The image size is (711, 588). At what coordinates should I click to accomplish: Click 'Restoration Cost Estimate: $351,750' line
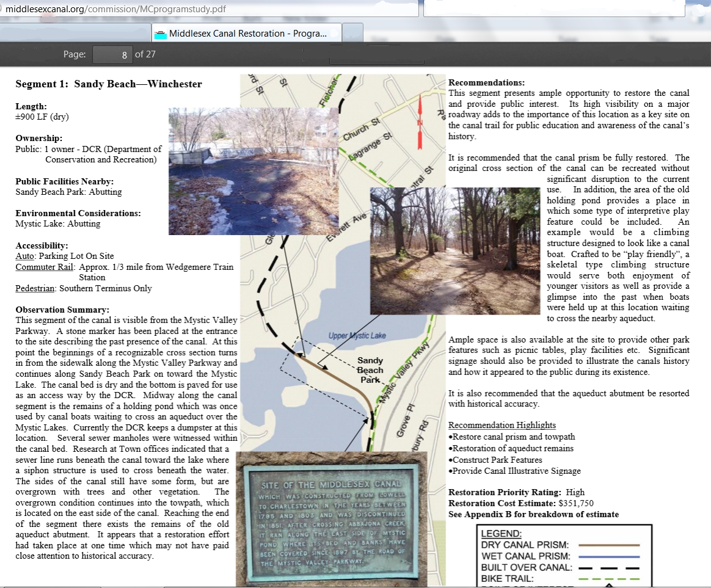pos(521,503)
